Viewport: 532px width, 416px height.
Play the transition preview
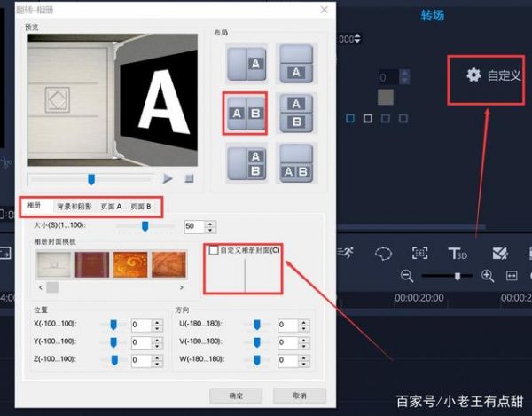point(168,178)
